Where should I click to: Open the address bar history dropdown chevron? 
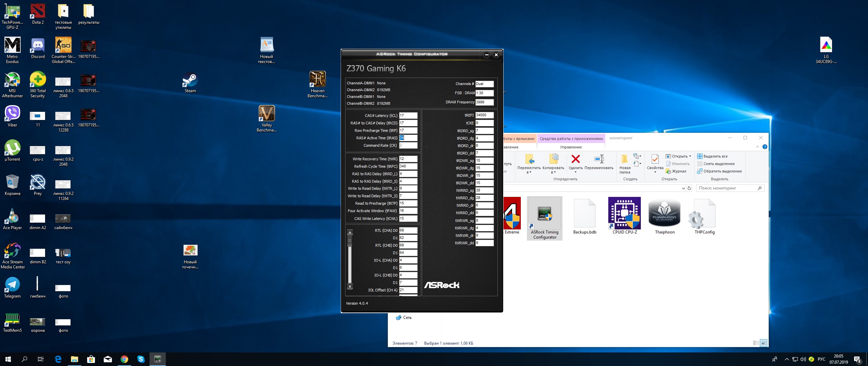click(683, 188)
